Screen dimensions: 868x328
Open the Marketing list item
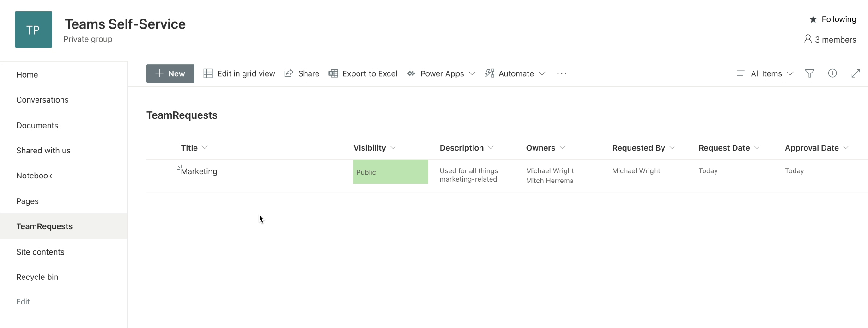[199, 171]
